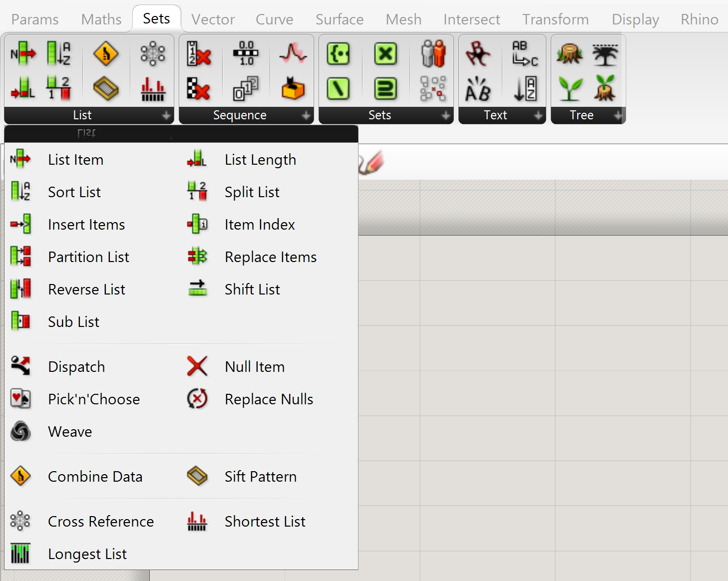This screenshot has width=728, height=581.
Task: Select the tree stump icon in Tree panel
Action: pos(570,53)
